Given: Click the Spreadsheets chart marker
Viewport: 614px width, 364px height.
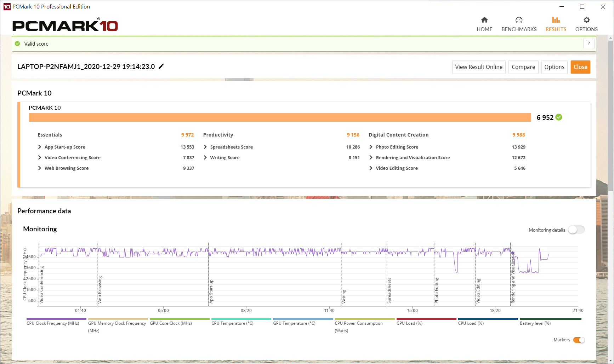Looking at the screenshot, I should tap(390, 291).
